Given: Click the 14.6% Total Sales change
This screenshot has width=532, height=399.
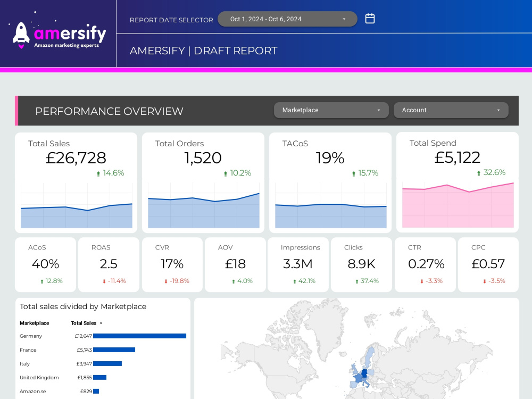Looking at the screenshot, I should (110, 173).
